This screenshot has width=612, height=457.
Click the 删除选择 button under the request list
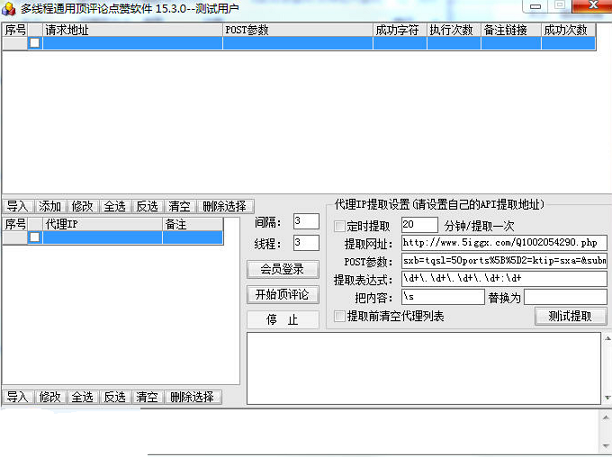(x=225, y=206)
